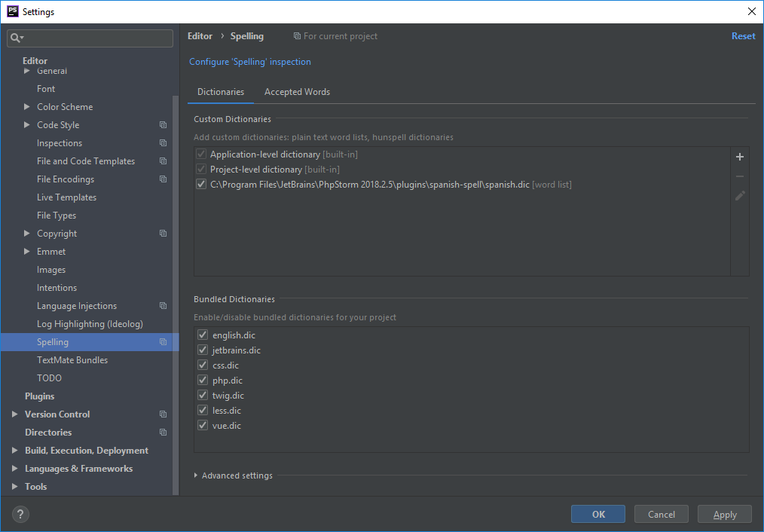Open the Directories settings page
This screenshot has height=532, width=764.
(x=48, y=432)
